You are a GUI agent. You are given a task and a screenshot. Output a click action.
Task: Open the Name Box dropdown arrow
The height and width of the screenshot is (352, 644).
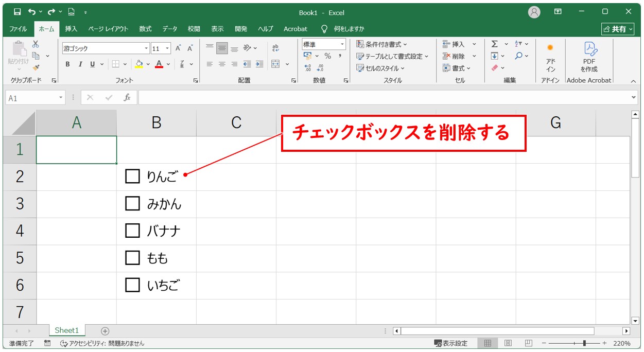61,98
